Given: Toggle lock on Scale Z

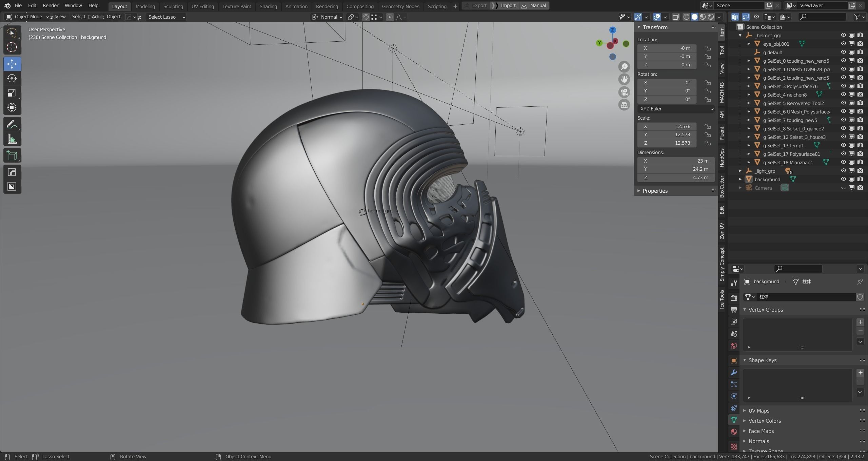Looking at the screenshot, I should 708,143.
